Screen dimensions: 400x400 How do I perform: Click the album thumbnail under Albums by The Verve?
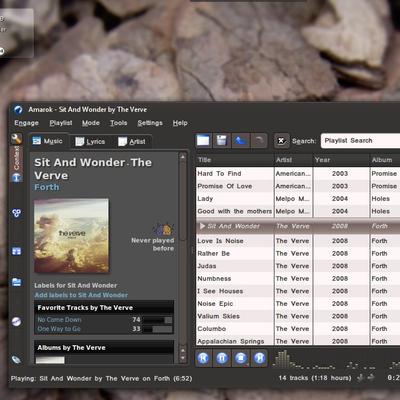[50, 360]
